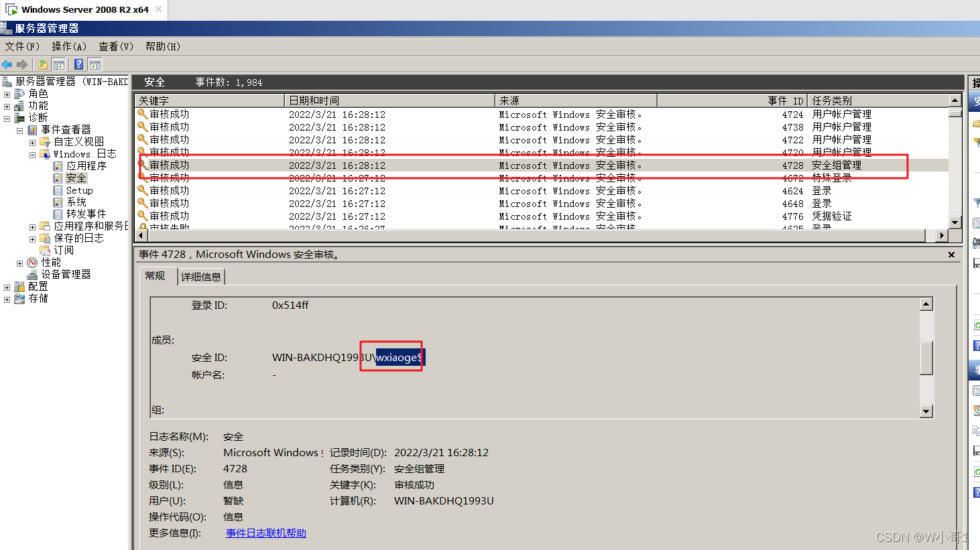Click the 设备管理器 node icon
The width and height of the screenshot is (980, 550).
point(32,275)
